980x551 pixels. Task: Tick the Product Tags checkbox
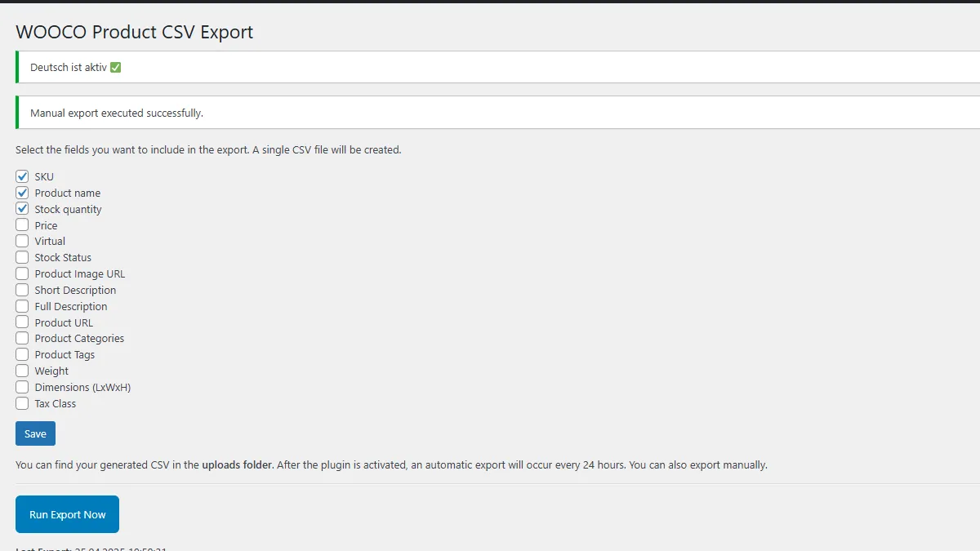click(x=22, y=354)
